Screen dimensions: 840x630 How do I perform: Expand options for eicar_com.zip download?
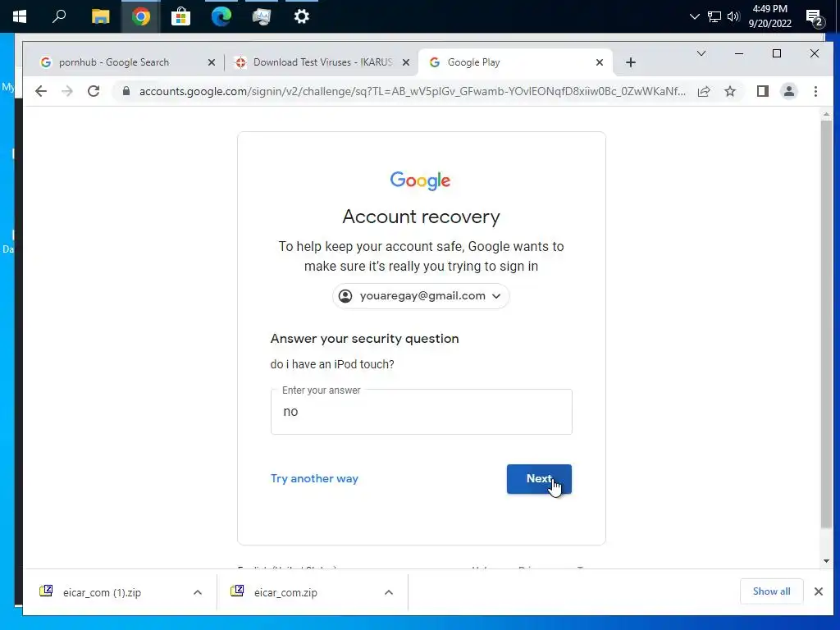tap(389, 592)
